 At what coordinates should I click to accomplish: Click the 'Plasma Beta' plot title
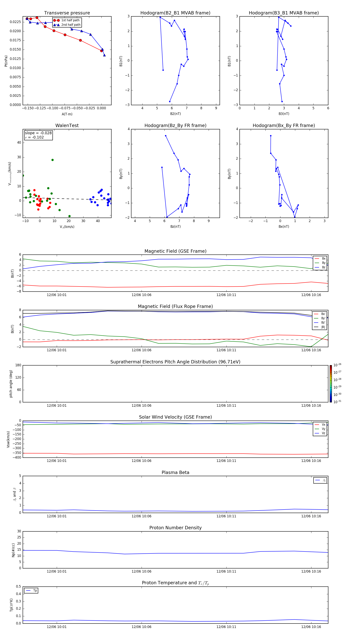175,472
